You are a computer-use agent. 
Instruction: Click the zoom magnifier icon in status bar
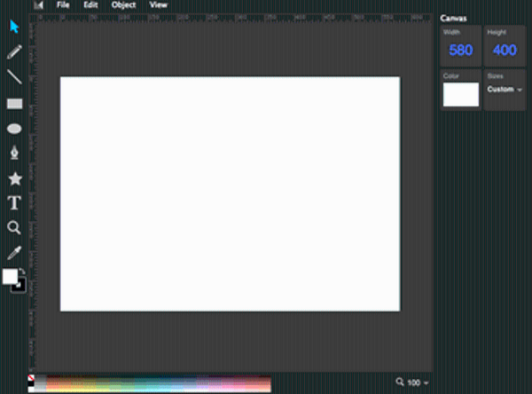click(x=400, y=382)
